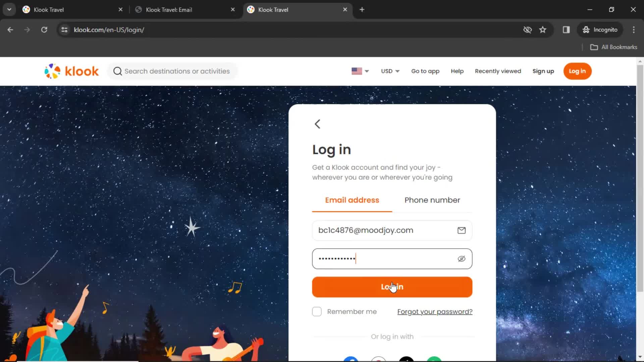
Task: Click the search bar icon
Action: (x=117, y=71)
